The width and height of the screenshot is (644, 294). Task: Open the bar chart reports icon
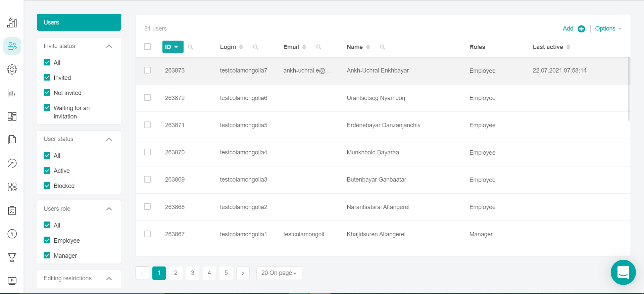click(x=12, y=93)
